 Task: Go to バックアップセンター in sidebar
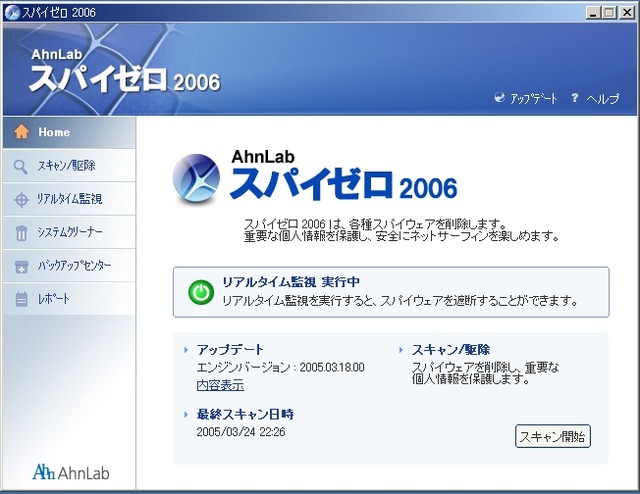coord(69,266)
